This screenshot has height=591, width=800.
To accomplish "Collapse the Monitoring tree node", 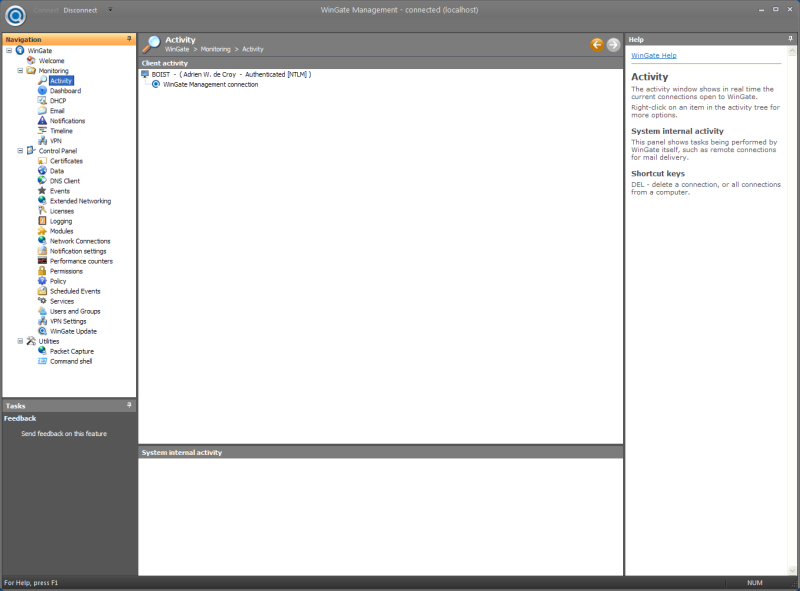I will 20,70.
